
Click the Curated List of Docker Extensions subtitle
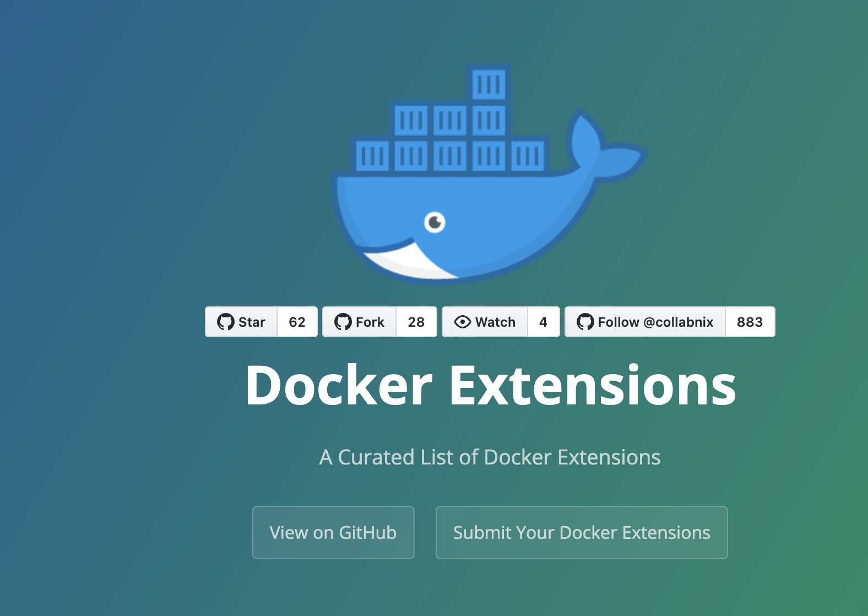tap(490, 457)
